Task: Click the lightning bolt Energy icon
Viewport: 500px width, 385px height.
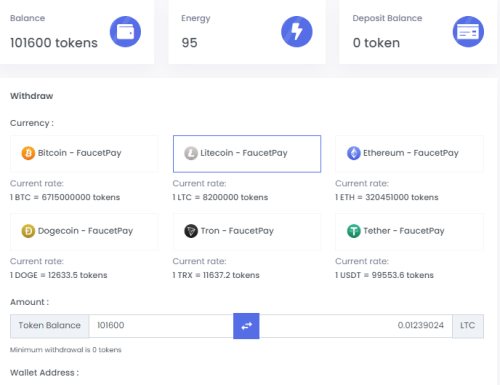Action: pos(297,32)
